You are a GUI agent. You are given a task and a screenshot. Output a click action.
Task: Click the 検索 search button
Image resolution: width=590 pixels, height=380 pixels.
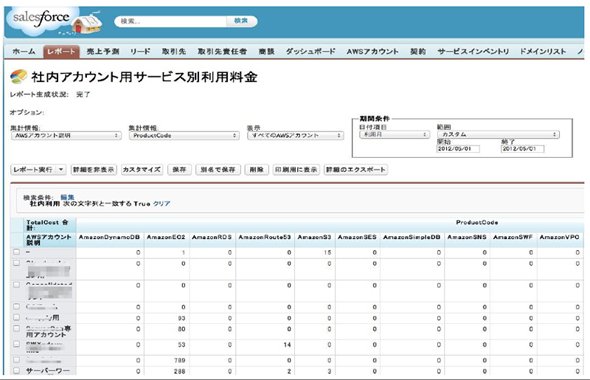(x=241, y=21)
